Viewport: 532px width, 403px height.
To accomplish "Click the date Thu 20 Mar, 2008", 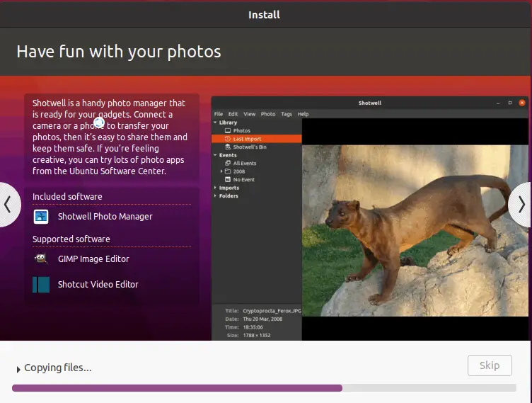I will 262,319.
